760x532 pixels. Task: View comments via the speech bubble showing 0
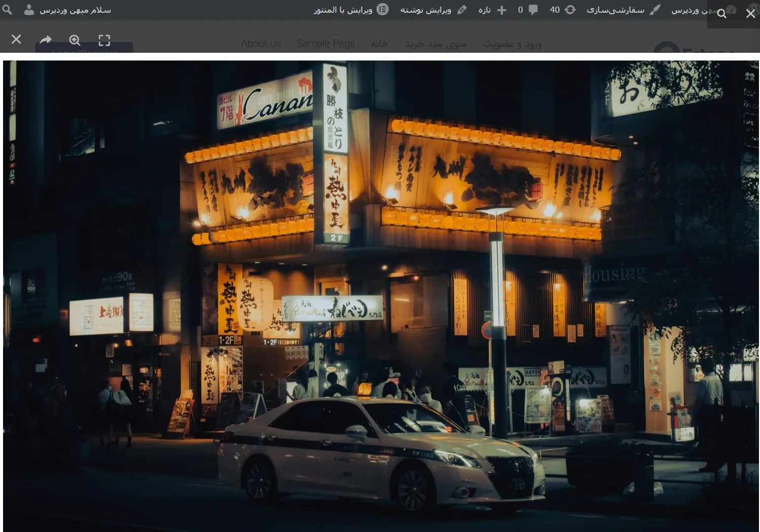528,10
